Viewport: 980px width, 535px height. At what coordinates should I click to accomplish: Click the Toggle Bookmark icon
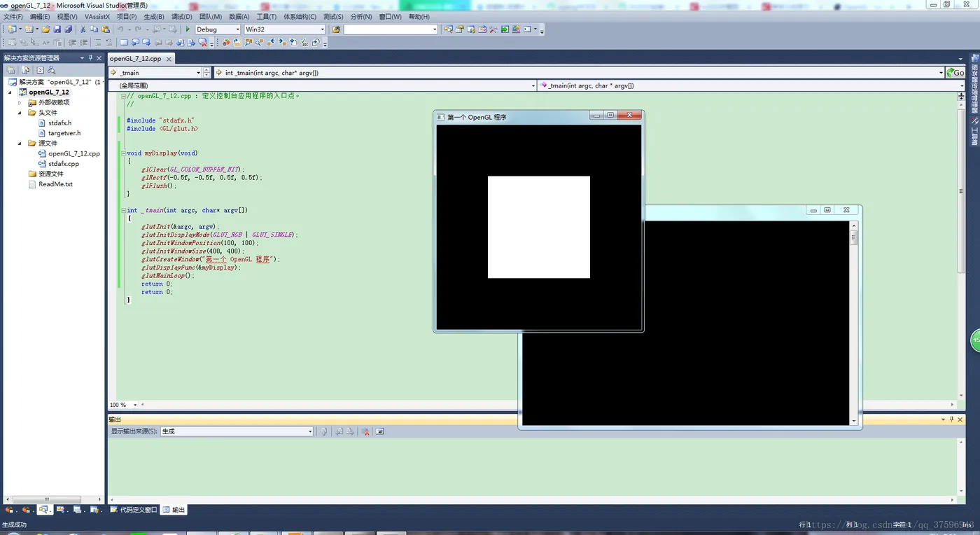pyautogui.click(x=124, y=43)
